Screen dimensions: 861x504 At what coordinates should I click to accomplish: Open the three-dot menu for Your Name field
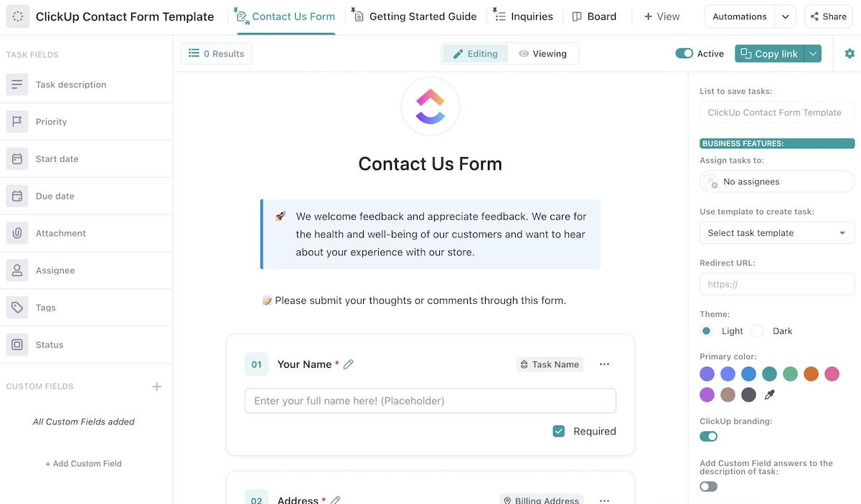click(x=604, y=364)
